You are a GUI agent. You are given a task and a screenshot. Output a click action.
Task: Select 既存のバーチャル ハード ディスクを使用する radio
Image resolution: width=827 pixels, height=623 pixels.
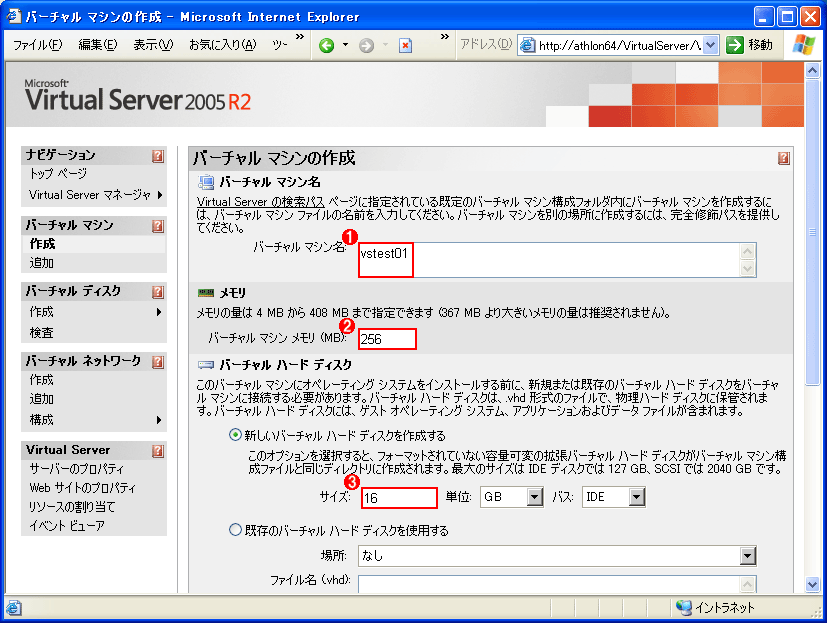[x=235, y=530]
